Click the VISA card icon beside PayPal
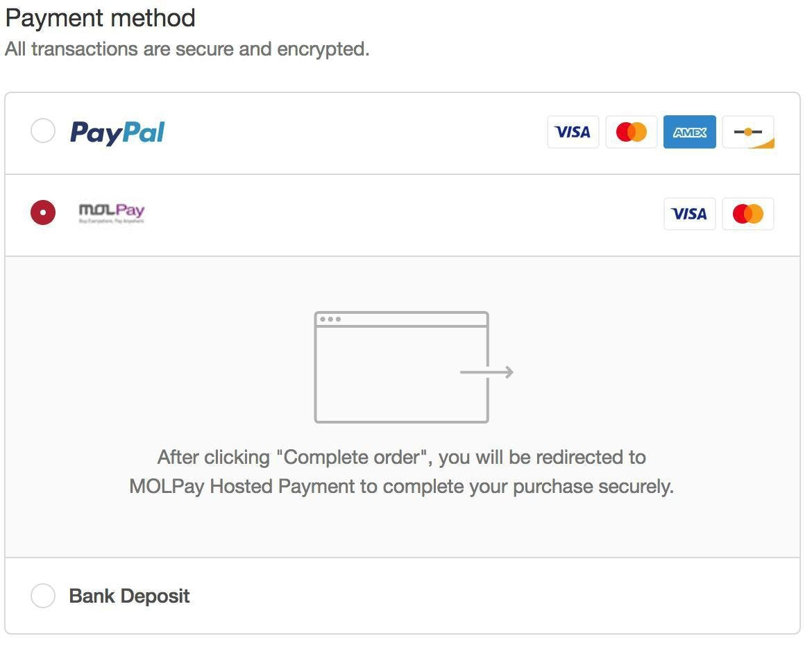Viewport: 812px width, 661px height. 573,132
